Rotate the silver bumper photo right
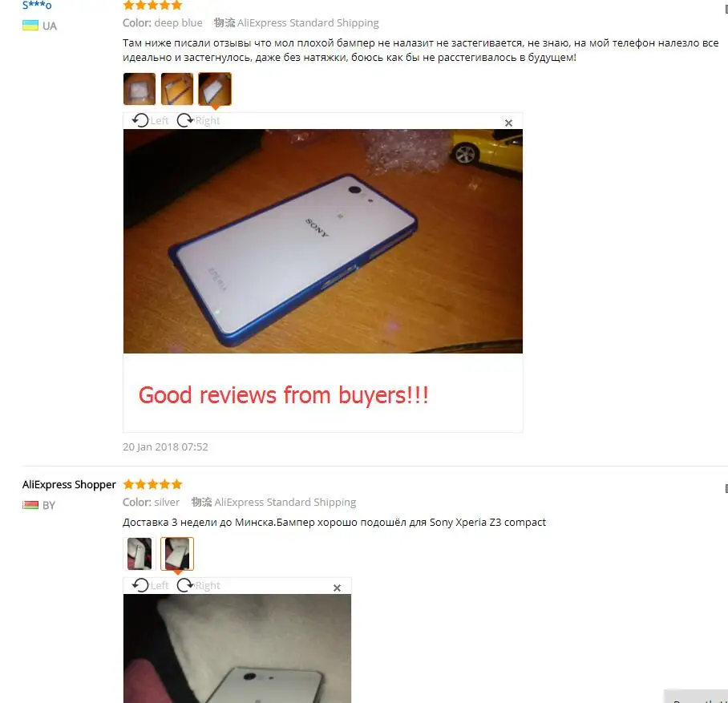Image resolution: width=728 pixels, height=703 pixels. pyautogui.click(x=198, y=585)
